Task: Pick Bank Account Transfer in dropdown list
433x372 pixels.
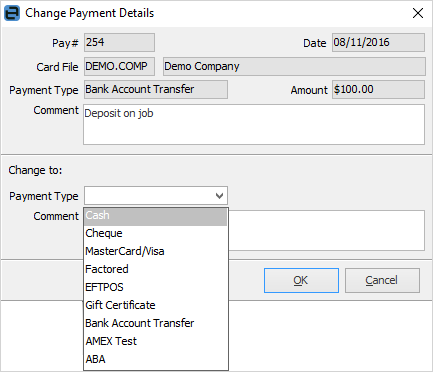Action: pos(156,323)
